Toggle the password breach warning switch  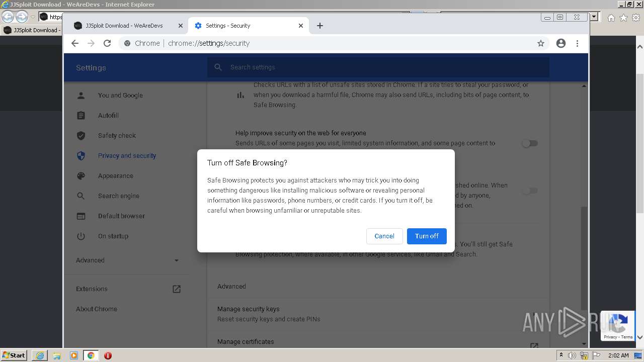(x=530, y=191)
